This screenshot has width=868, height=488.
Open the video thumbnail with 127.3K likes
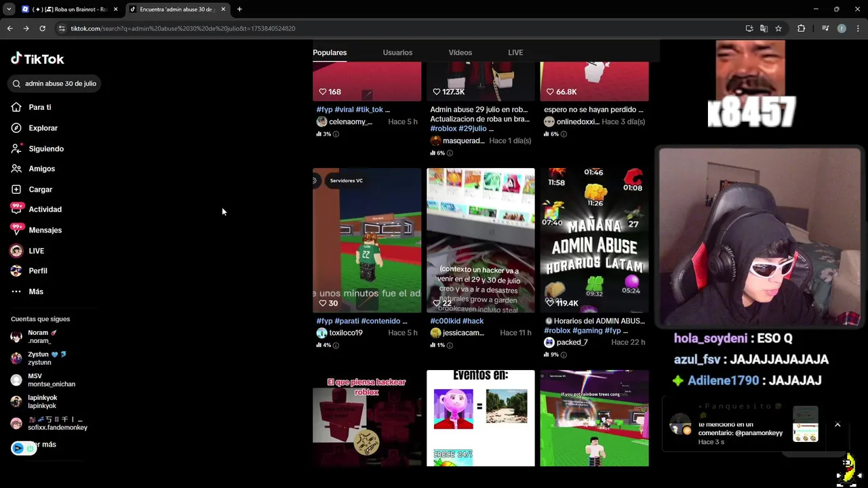(x=481, y=81)
